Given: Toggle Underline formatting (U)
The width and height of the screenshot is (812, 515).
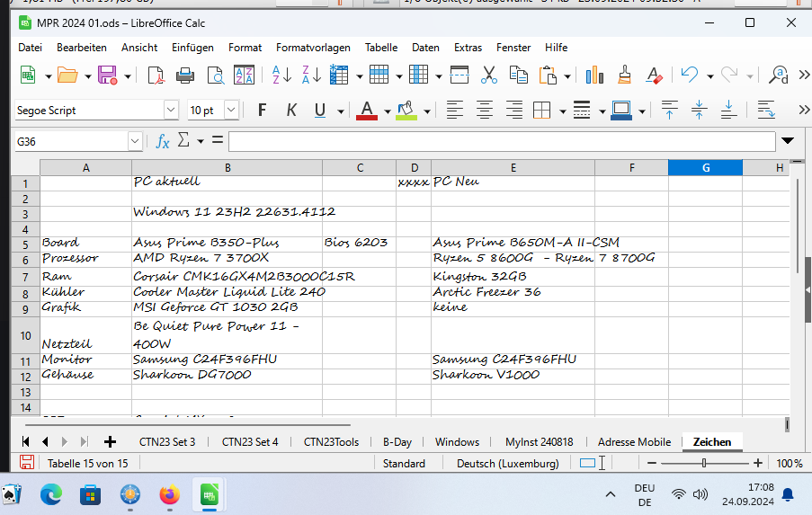Looking at the screenshot, I should pos(320,111).
